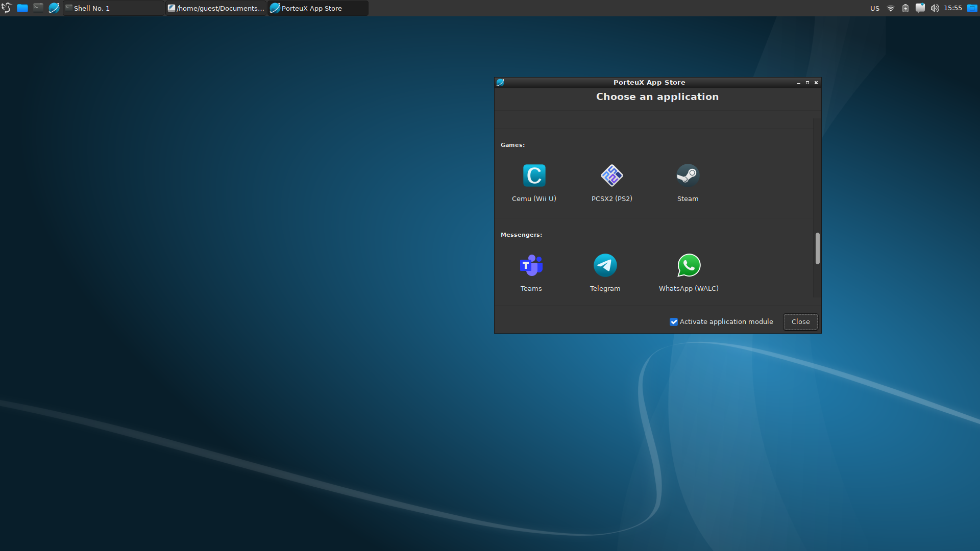Click the App Store window title-bar icon
The image size is (980, 551).
click(500, 83)
